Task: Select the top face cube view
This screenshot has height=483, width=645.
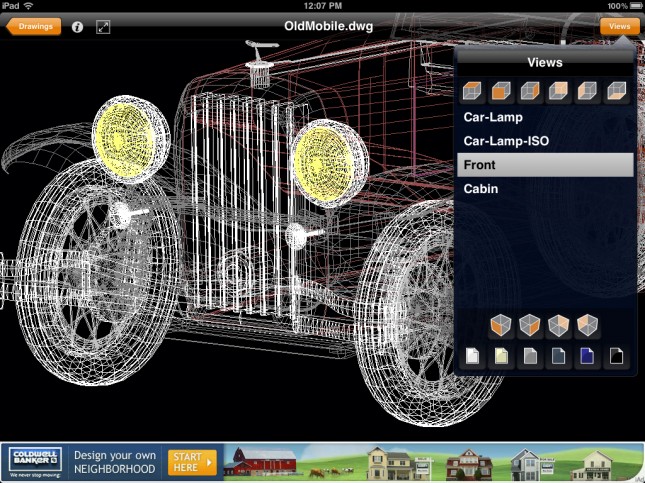Action: (x=471, y=92)
